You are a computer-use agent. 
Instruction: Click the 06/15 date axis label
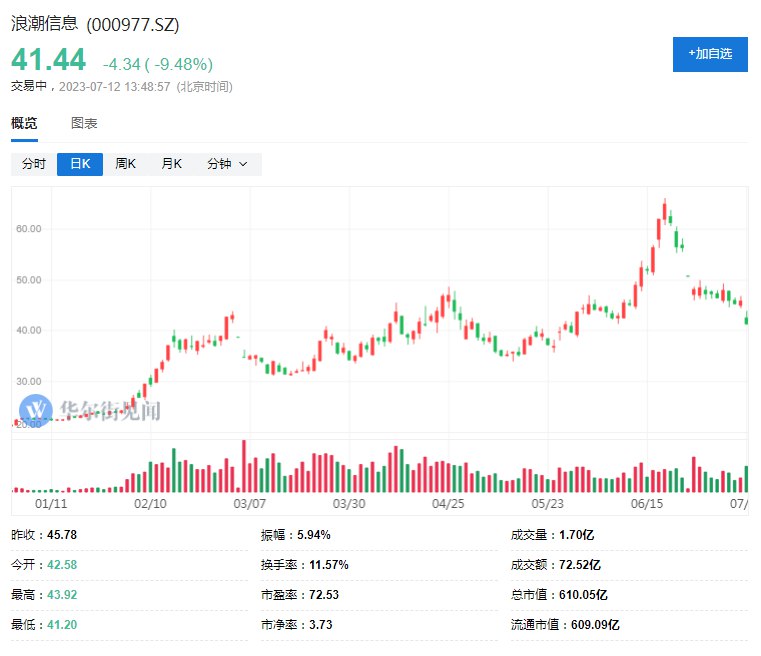(647, 504)
